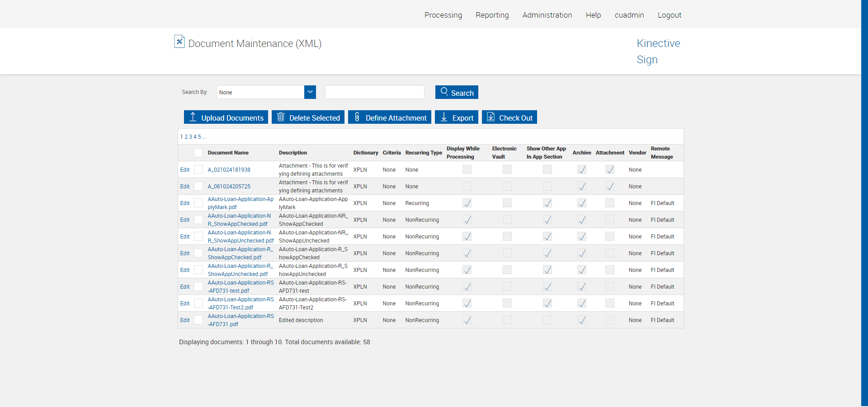Go to page 3 of results

(x=190, y=137)
